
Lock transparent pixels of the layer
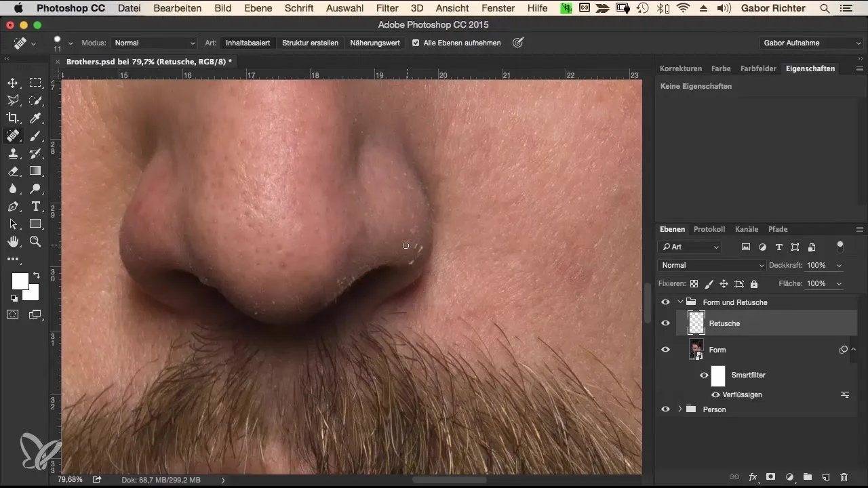click(694, 284)
